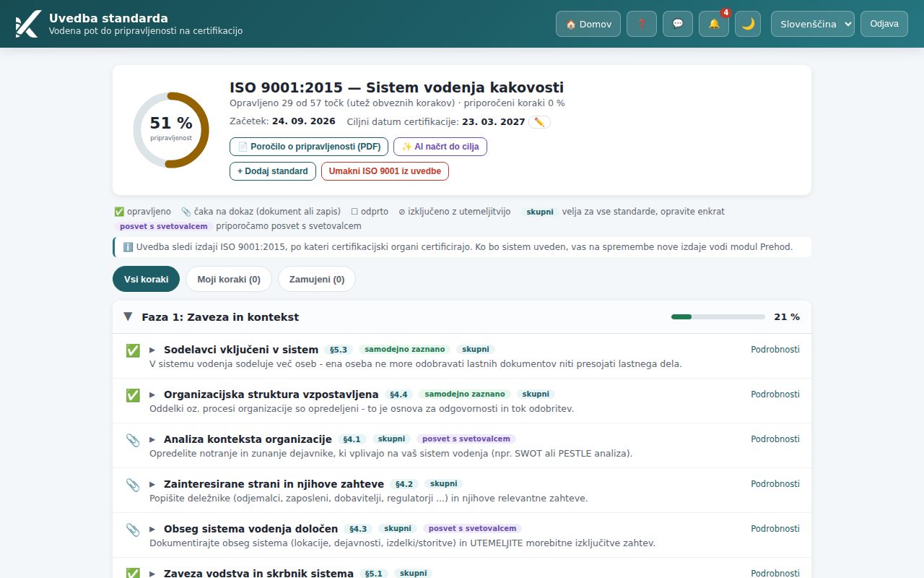Click Umakni ISO 9001 iz uvedbe
The height and width of the screenshot is (578, 924).
pos(385,171)
